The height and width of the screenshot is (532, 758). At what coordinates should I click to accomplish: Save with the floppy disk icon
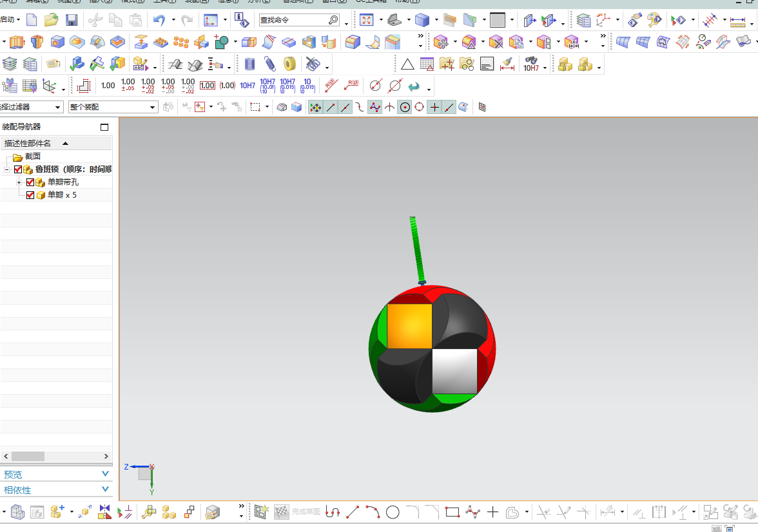tap(72, 20)
